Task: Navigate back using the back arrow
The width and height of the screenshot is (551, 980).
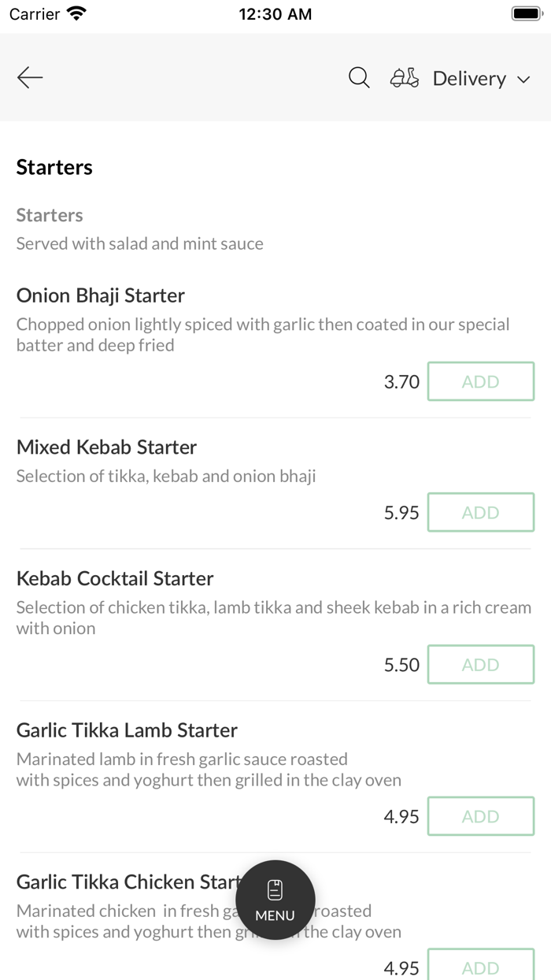Action: [x=29, y=77]
